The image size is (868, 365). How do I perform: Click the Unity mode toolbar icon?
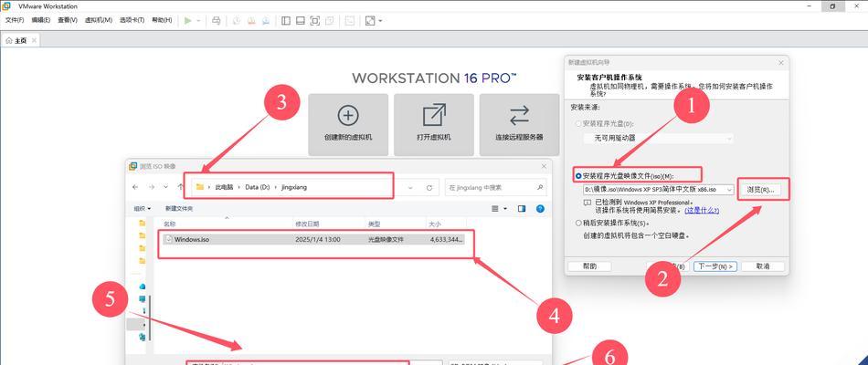tap(329, 20)
